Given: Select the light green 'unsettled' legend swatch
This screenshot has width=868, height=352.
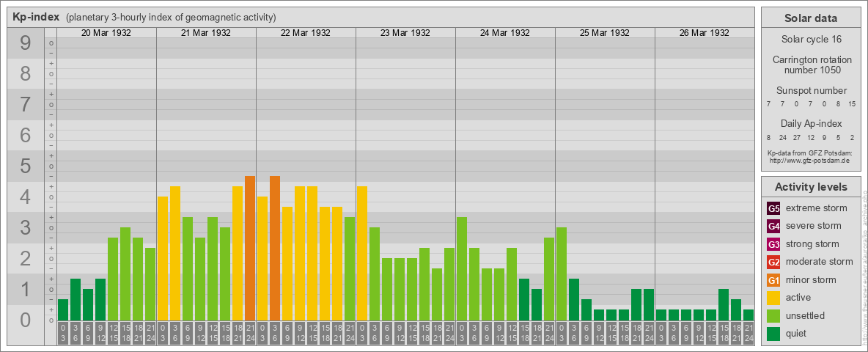Looking at the screenshot, I should (773, 315).
